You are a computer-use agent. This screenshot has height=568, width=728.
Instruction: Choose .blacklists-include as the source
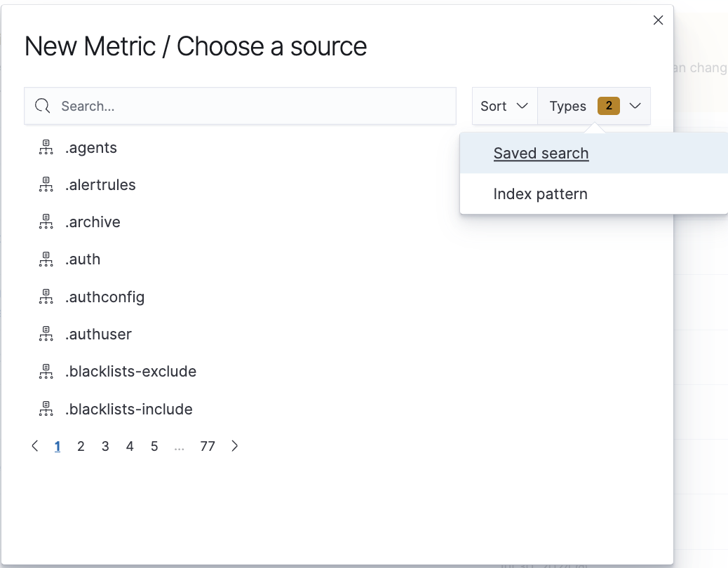(129, 409)
